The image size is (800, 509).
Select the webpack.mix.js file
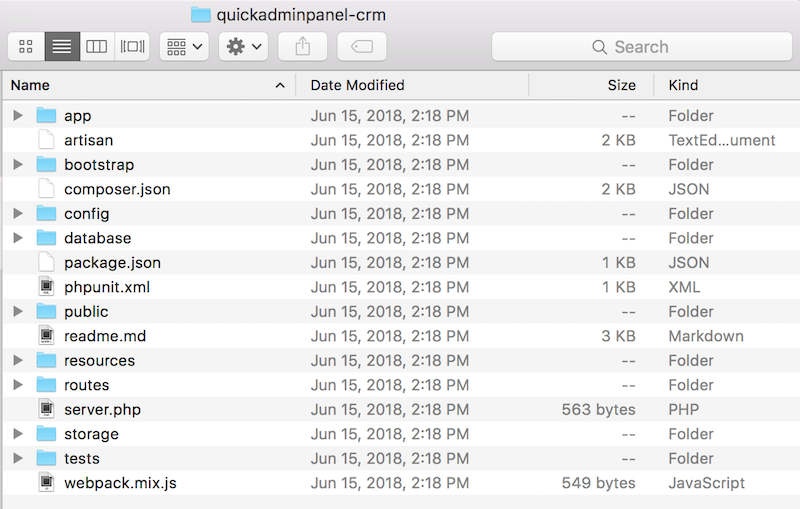click(120, 482)
